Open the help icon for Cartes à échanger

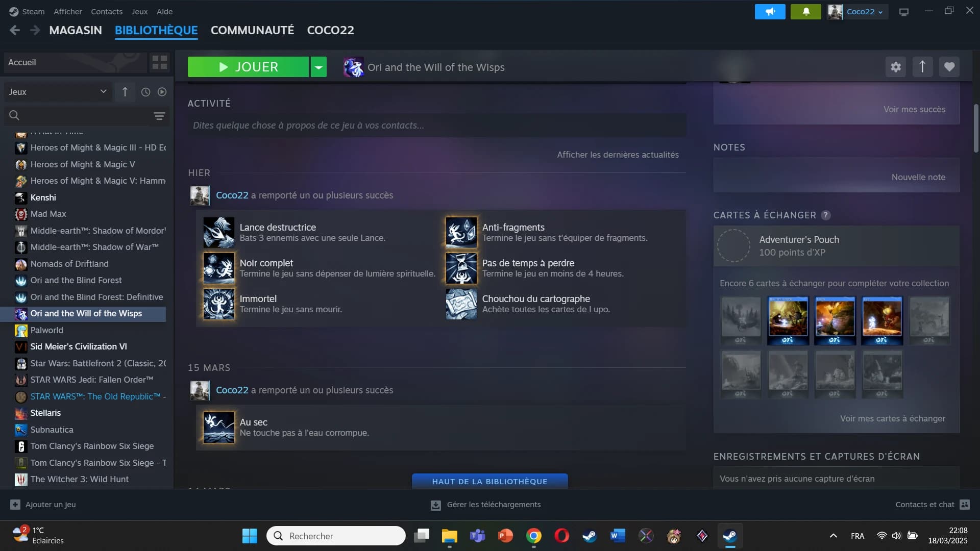[825, 215]
